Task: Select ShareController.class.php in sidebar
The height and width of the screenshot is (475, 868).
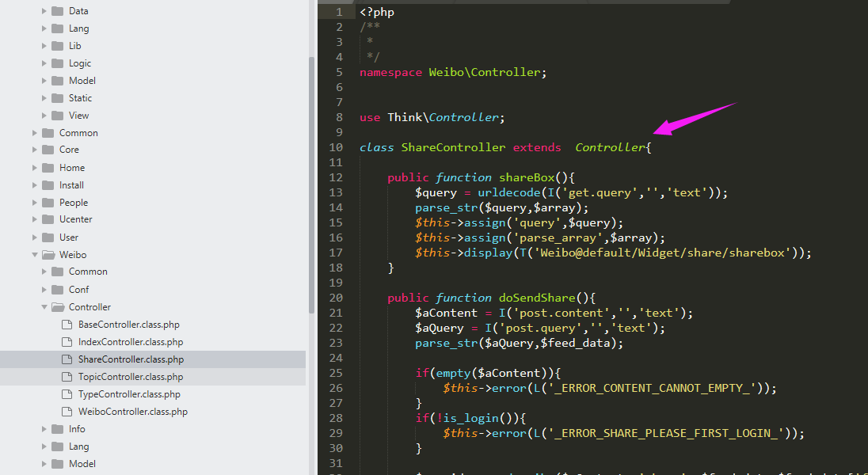Action: pyautogui.click(x=131, y=359)
